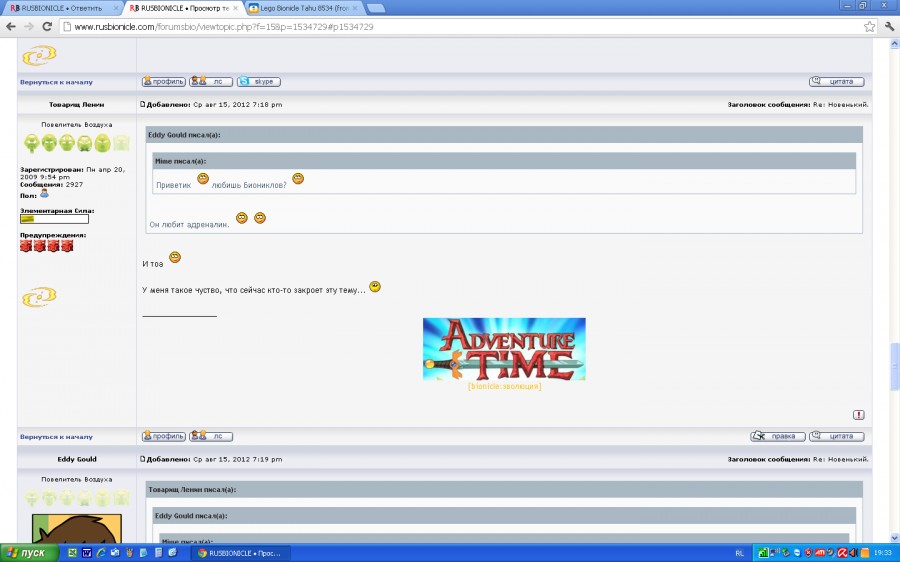The width and height of the screenshot is (900, 562).
Task: Click the address bar URL field
Action: coord(459,26)
